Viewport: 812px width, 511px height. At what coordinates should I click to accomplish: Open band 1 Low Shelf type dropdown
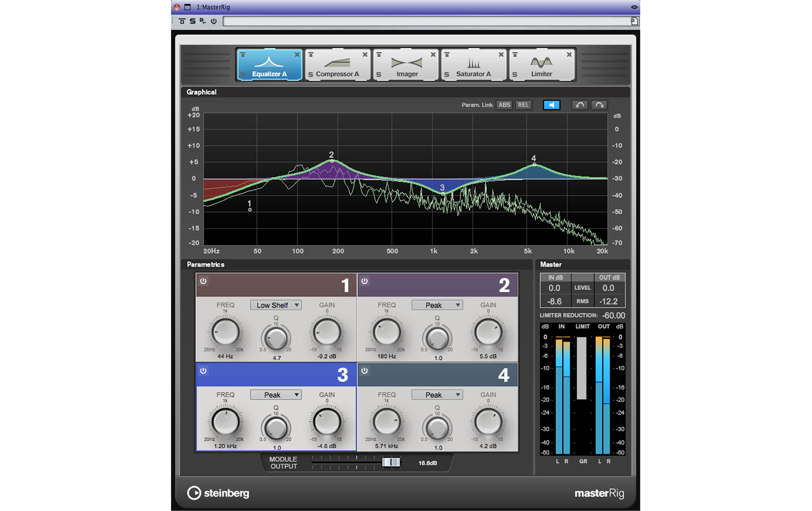[x=276, y=305]
